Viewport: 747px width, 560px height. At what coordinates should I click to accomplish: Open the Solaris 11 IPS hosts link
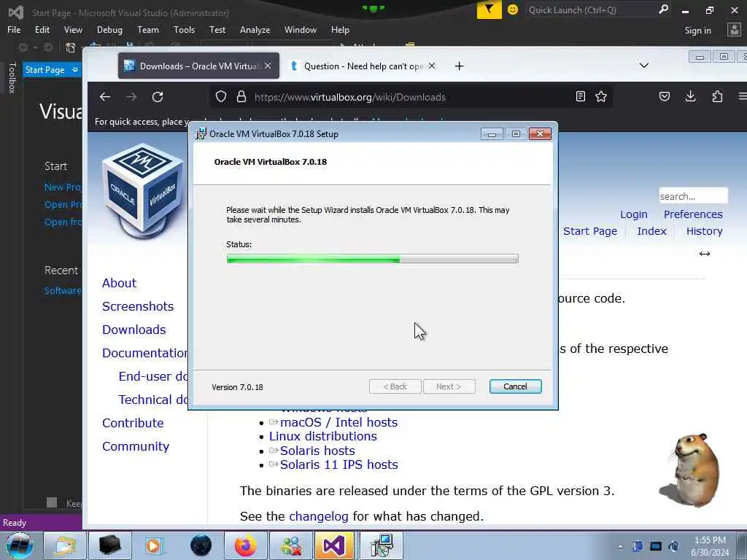[338, 464]
